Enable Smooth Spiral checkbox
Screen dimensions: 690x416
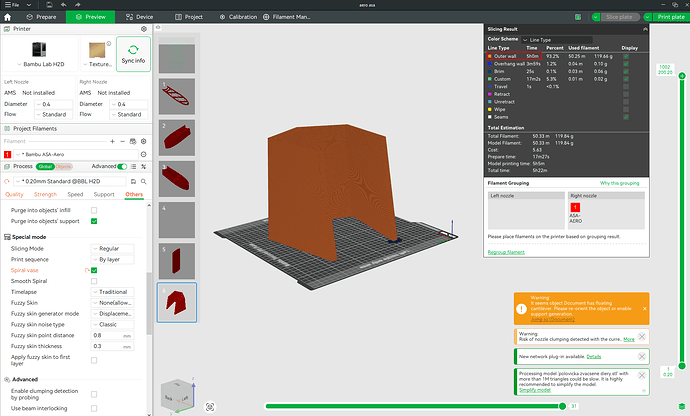click(x=94, y=281)
